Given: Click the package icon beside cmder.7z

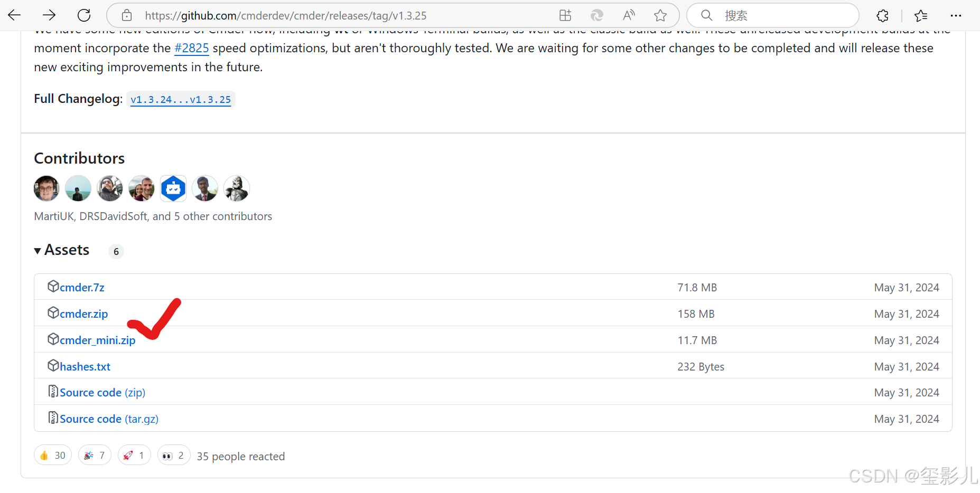Looking at the screenshot, I should (53, 286).
